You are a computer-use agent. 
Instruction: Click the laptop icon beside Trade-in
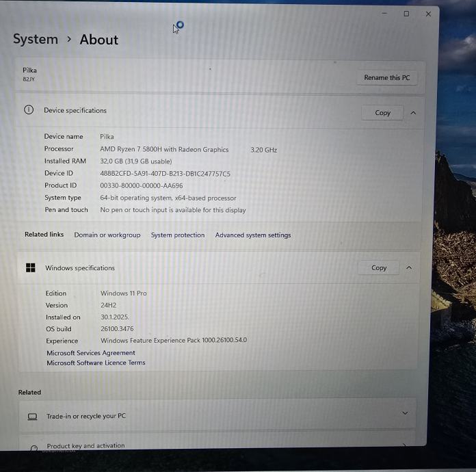coord(32,417)
